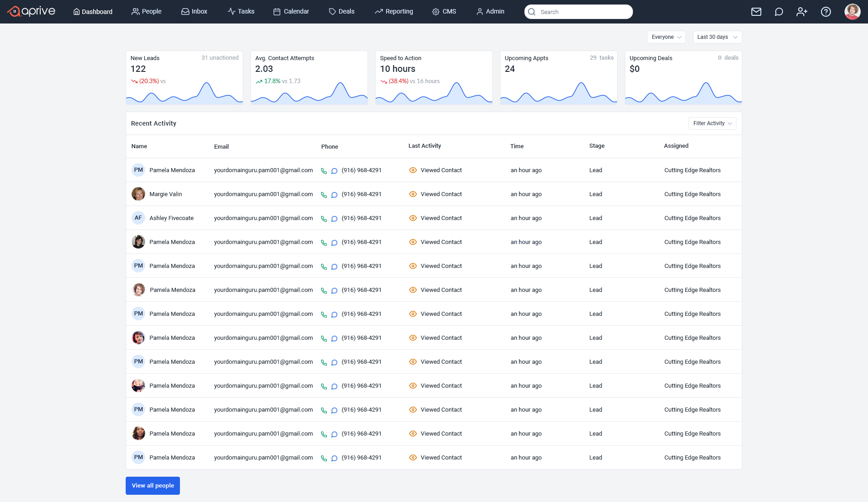The height and width of the screenshot is (502, 868).
Task: Click eye icon in Margie Valin's Last Activity
Action: (412, 194)
